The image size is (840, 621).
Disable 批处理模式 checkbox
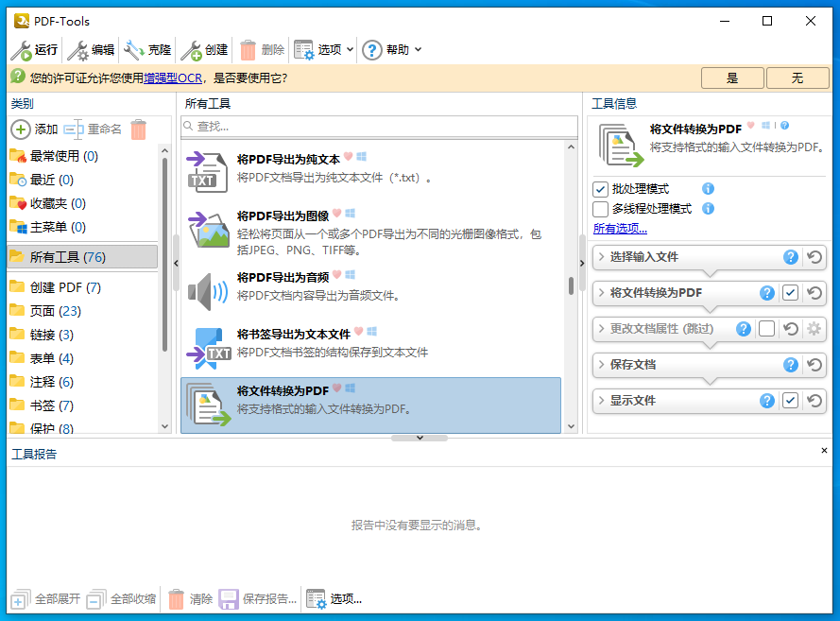(600, 189)
